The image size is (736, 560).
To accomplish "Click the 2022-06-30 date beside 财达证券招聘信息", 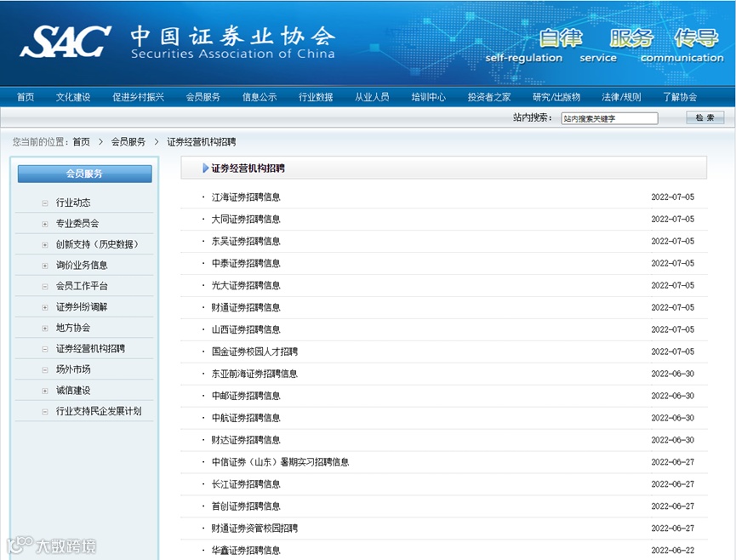I will click(x=673, y=440).
